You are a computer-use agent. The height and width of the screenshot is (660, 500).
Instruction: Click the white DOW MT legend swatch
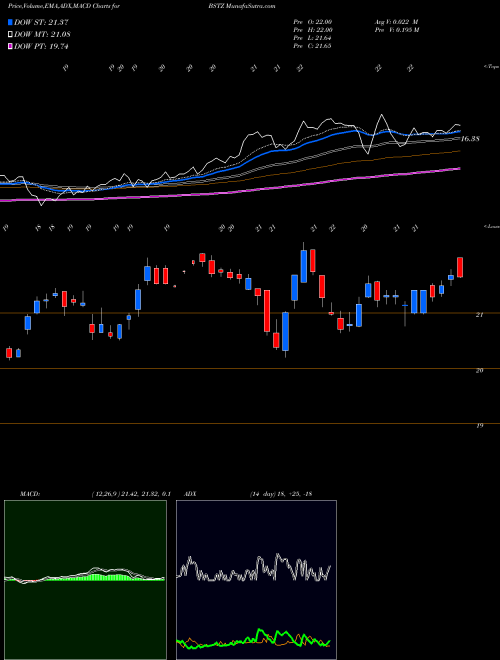pos(10,35)
